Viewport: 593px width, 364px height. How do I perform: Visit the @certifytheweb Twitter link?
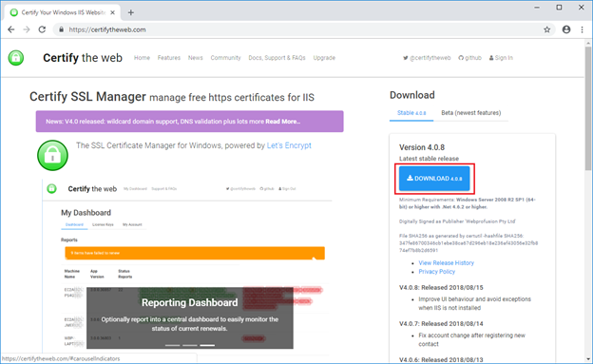427,58
